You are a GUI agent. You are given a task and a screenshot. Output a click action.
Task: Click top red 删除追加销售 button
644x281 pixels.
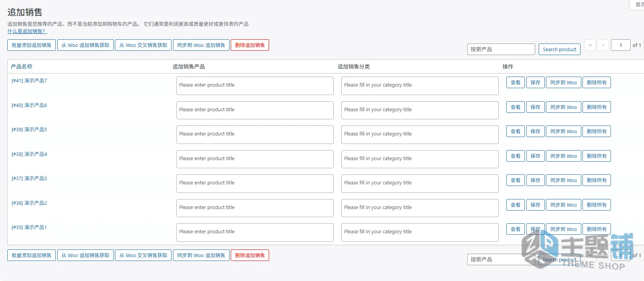coord(250,45)
